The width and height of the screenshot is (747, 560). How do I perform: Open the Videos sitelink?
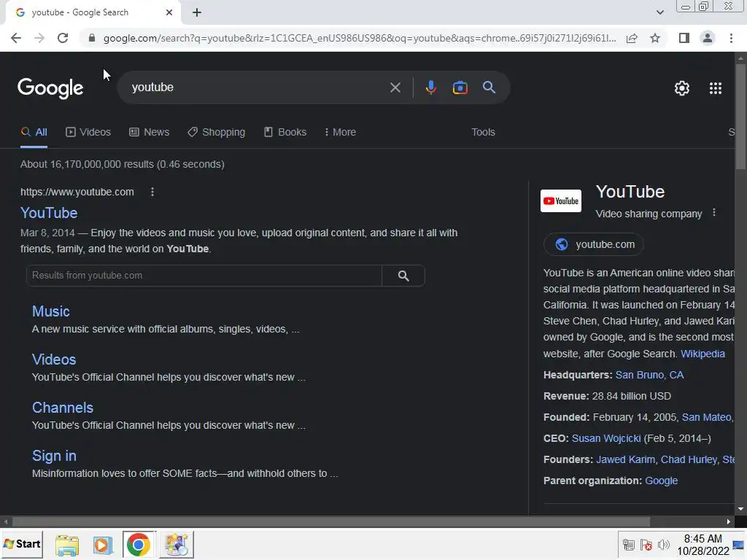click(54, 359)
